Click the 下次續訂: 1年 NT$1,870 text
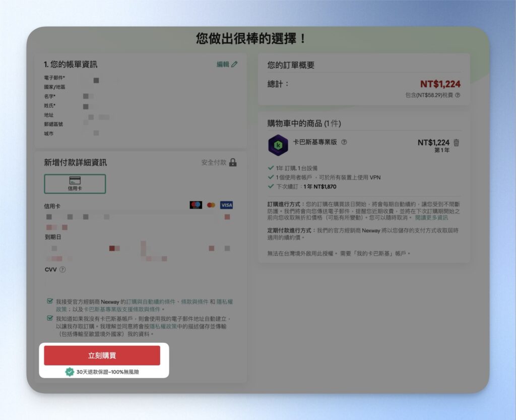This screenshot has width=516, height=420. [x=306, y=187]
